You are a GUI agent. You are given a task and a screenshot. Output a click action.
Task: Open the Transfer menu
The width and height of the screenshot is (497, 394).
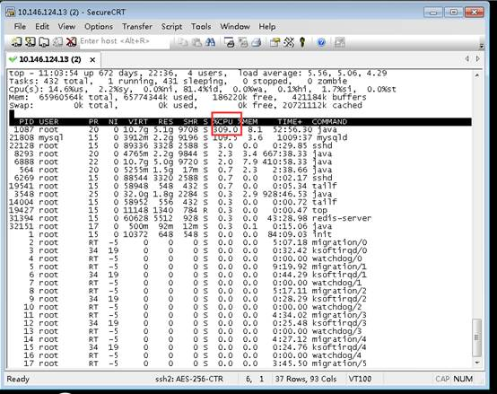[137, 27]
